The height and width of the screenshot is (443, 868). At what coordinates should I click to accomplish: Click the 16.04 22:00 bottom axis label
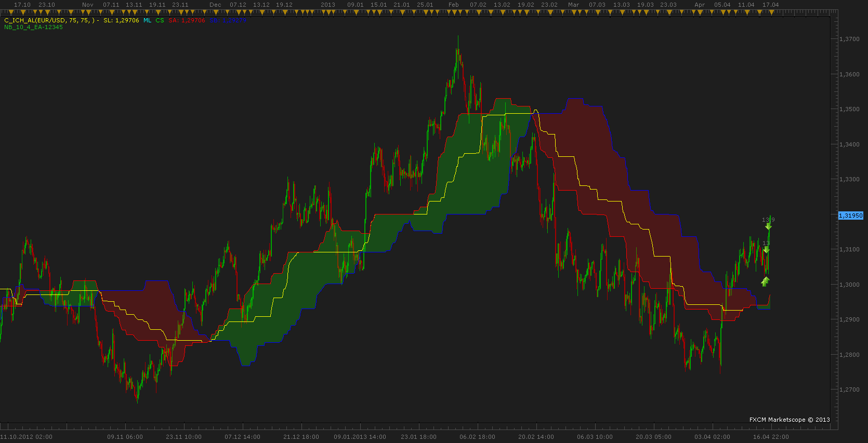coord(771,437)
